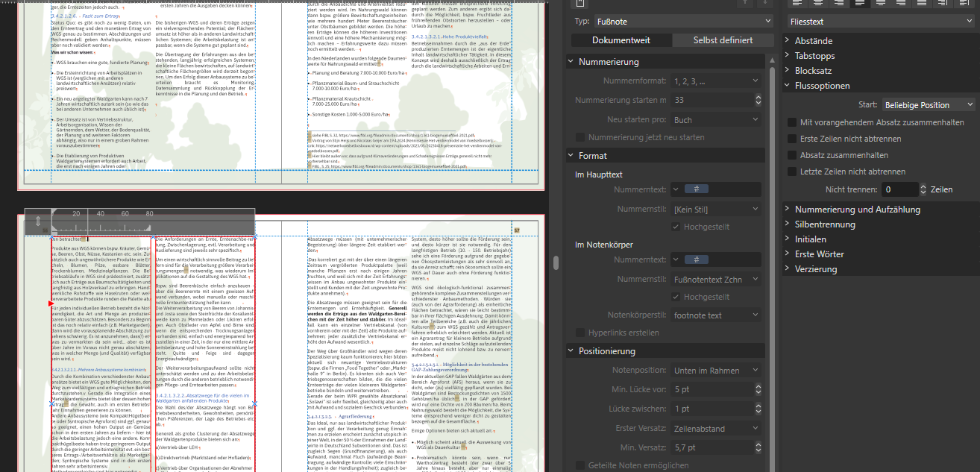
Task: Click the Nummerntext field chevron under Im Notenkörper
Action: pyautogui.click(x=676, y=259)
